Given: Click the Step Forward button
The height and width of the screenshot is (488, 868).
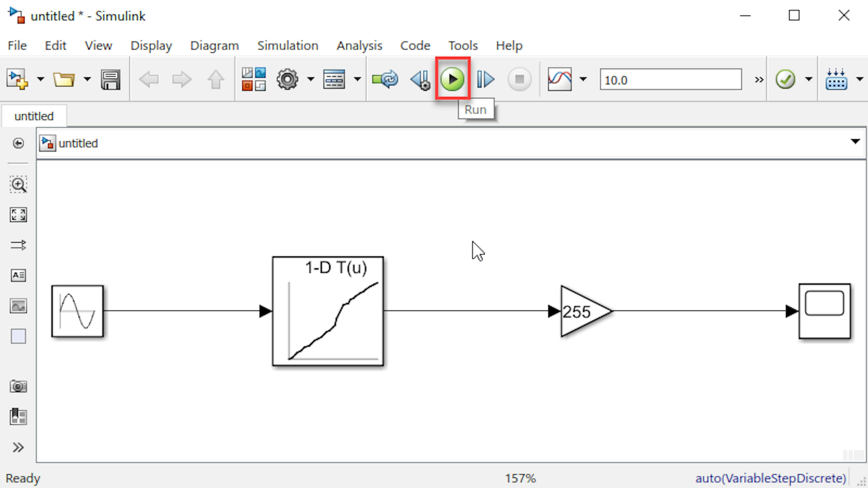Looking at the screenshot, I should tap(486, 80).
